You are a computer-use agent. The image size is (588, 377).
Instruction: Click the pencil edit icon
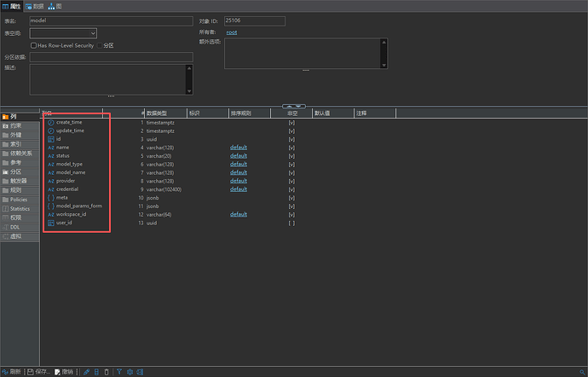pyautogui.click(x=87, y=372)
